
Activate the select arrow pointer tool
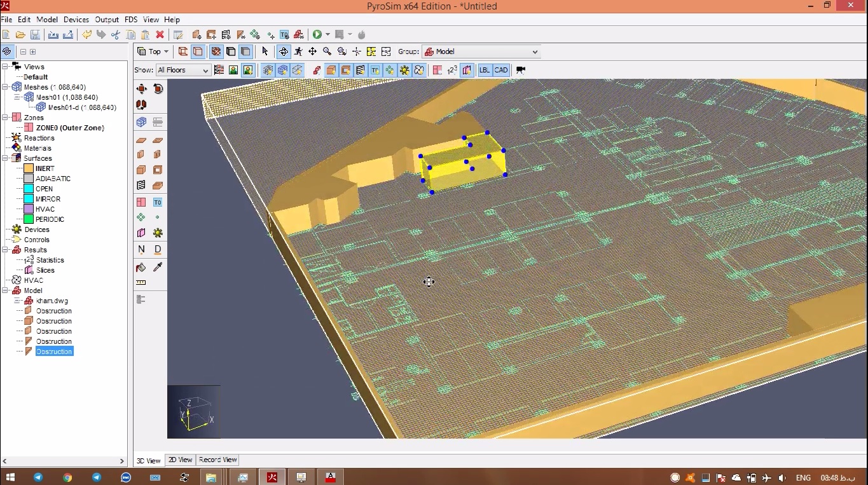[x=265, y=51]
